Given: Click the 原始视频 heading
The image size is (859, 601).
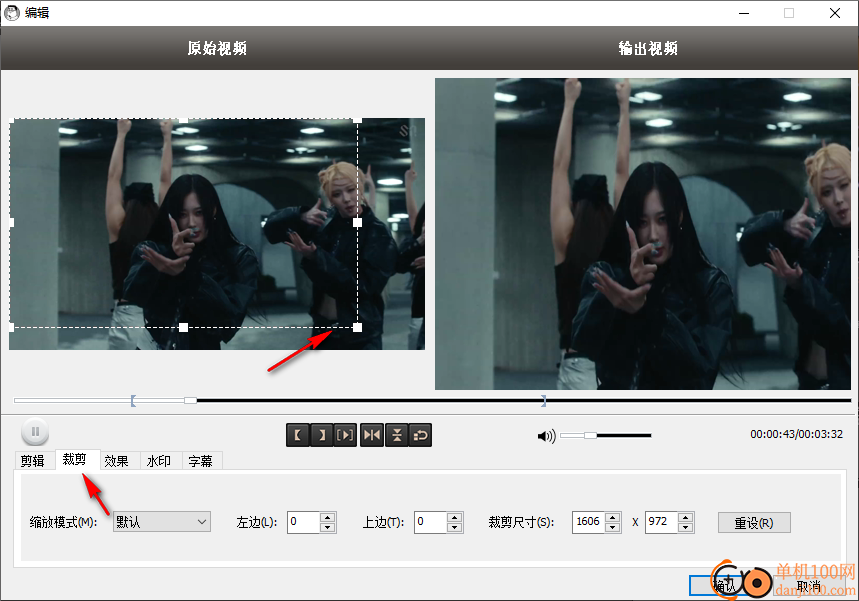Looking at the screenshot, I should (217, 48).
